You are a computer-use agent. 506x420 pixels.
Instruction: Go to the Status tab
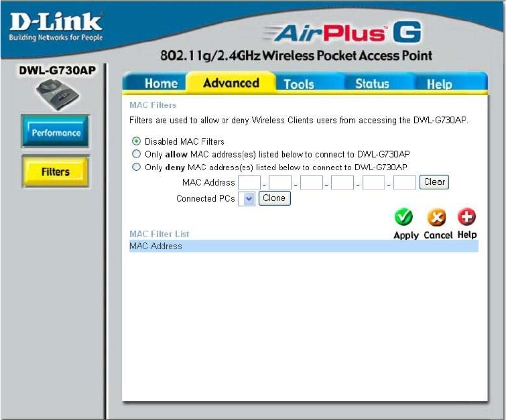[x=372, y=84]
